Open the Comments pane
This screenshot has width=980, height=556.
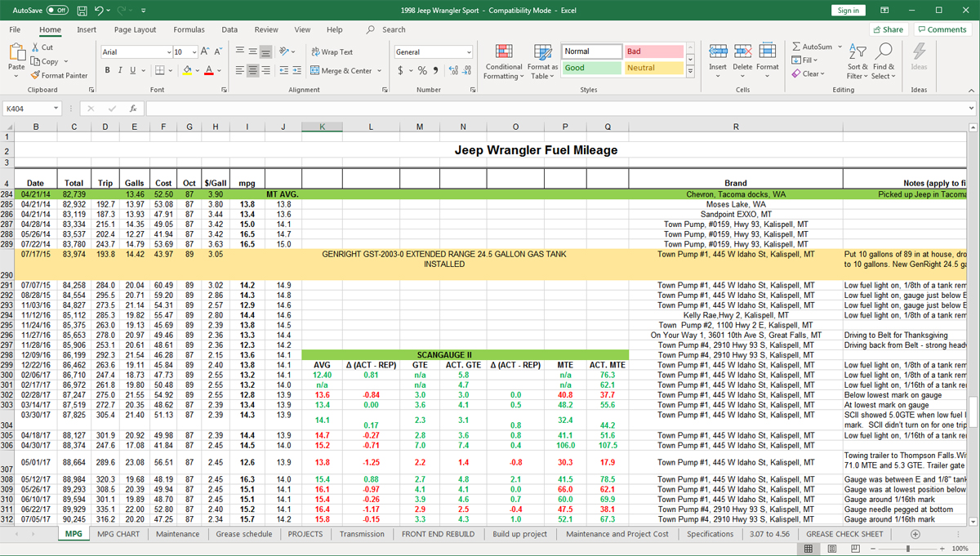click(x=942, y=29)
